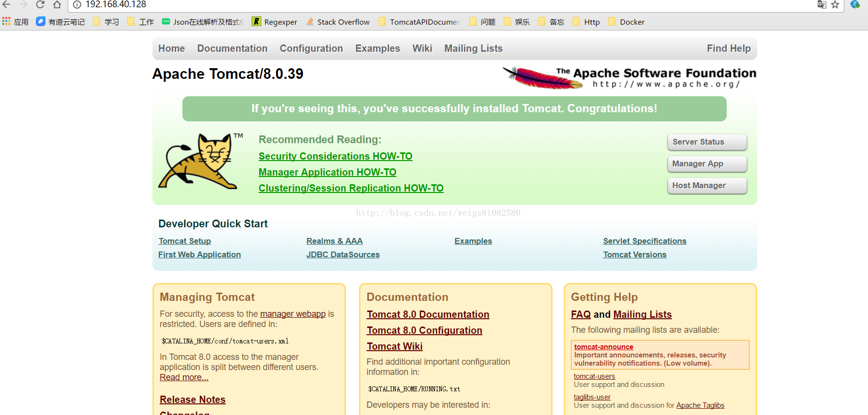868x415 pixels.
Task: Open Find Help in the navigation bar
Action: (729, 48)
